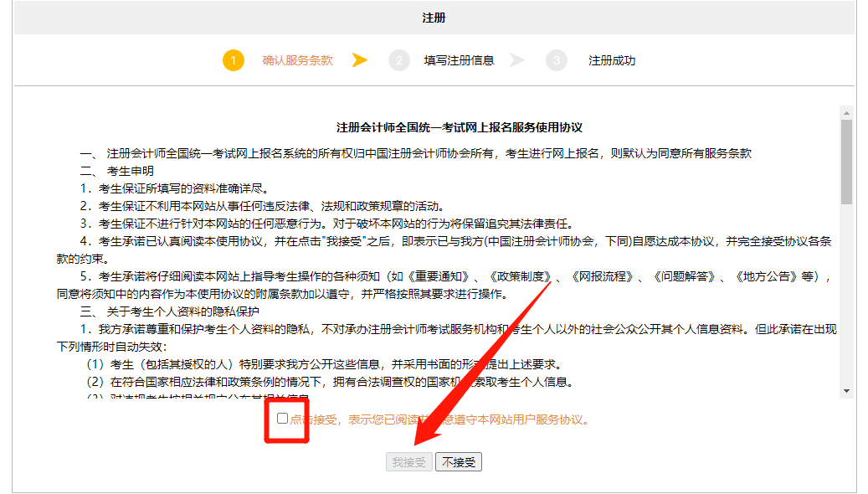Click the step 3 numbered circle icon
This screenshot has width=868, height=494.
[x=556, y=60]
